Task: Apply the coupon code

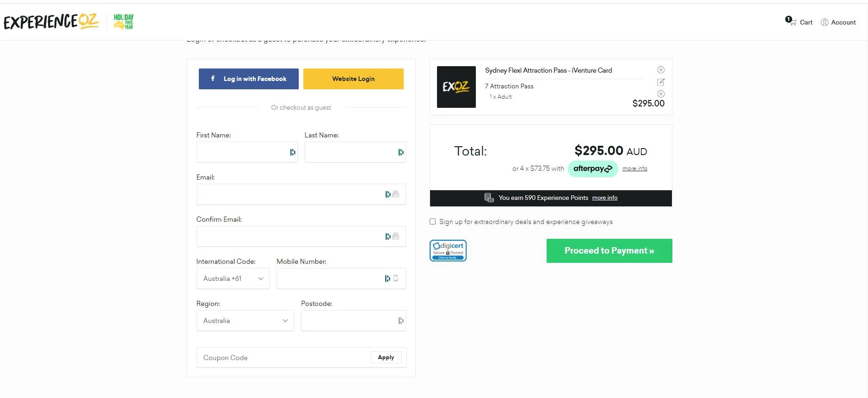Action: (386, 357)
